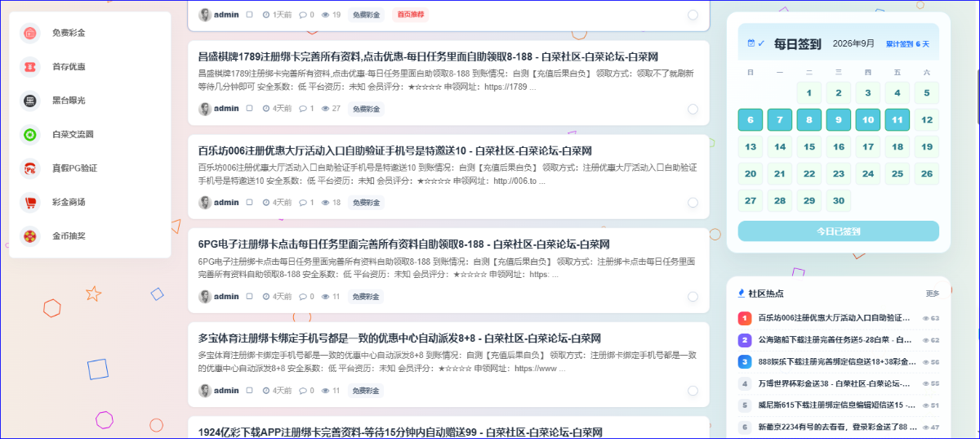Select calendar day 30
The height and width of the screenshot is (439, 980).
point(838,200)
